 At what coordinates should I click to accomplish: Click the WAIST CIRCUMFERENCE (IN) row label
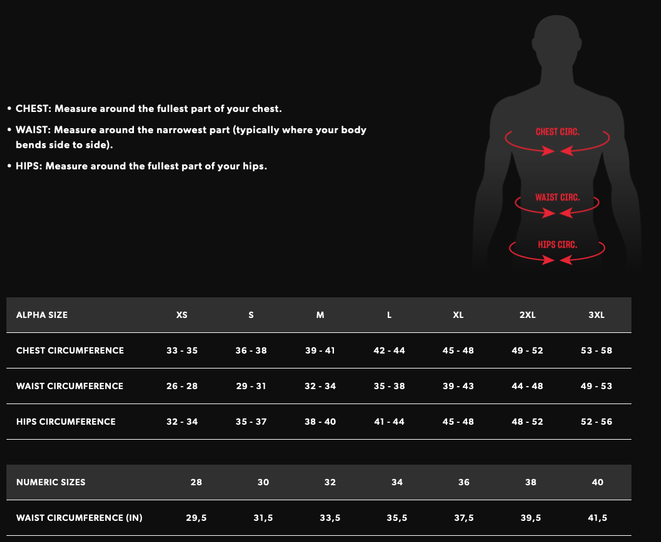tap(80, 518)
